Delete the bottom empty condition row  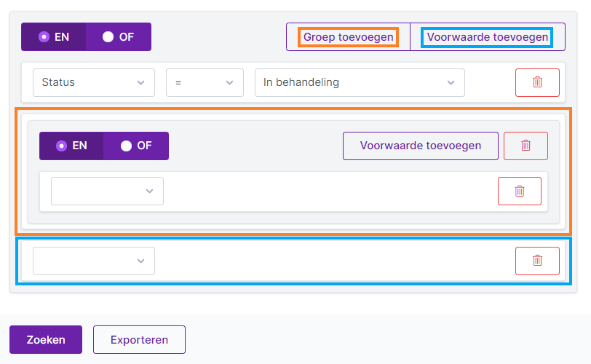tap(537, 261)
